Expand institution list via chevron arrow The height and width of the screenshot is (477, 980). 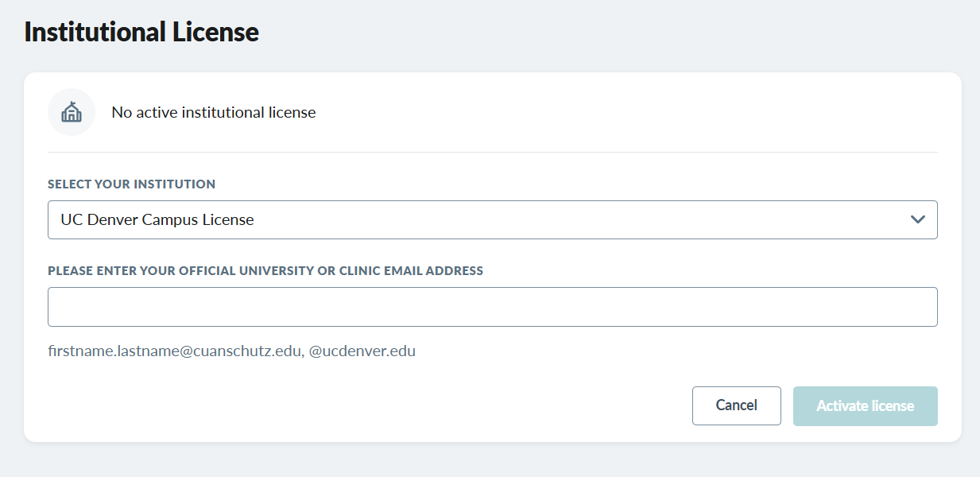coord(918,219)
